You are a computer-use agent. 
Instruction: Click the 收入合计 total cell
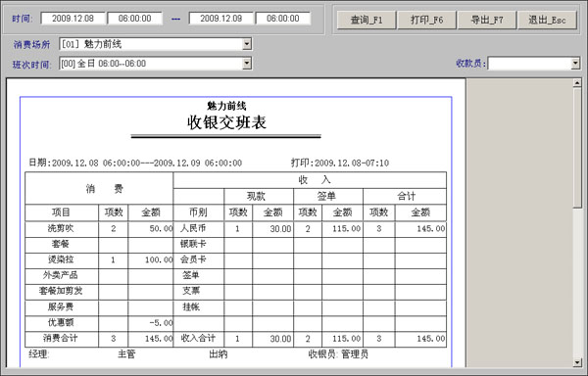click(198, 338)
